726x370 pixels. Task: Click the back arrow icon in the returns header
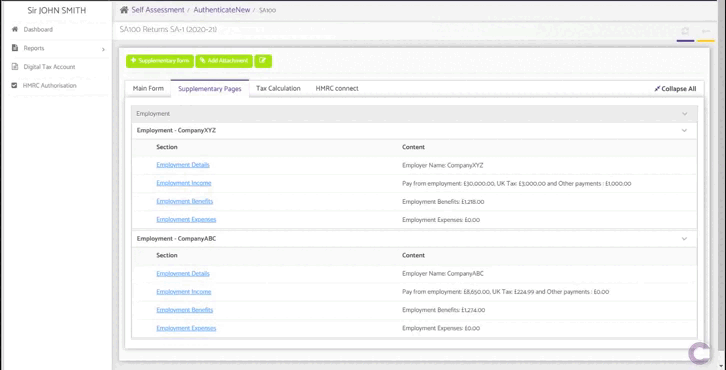706,31
